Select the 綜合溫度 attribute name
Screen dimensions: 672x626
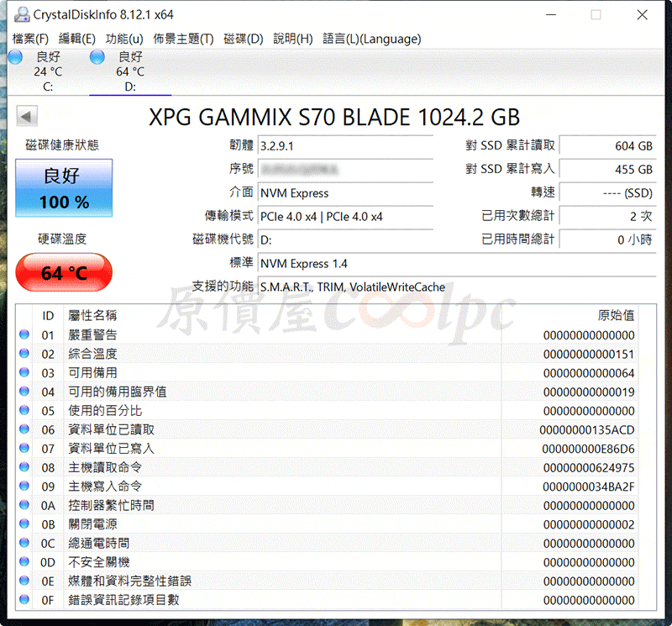pyautogui.click(x=92, y=354)
